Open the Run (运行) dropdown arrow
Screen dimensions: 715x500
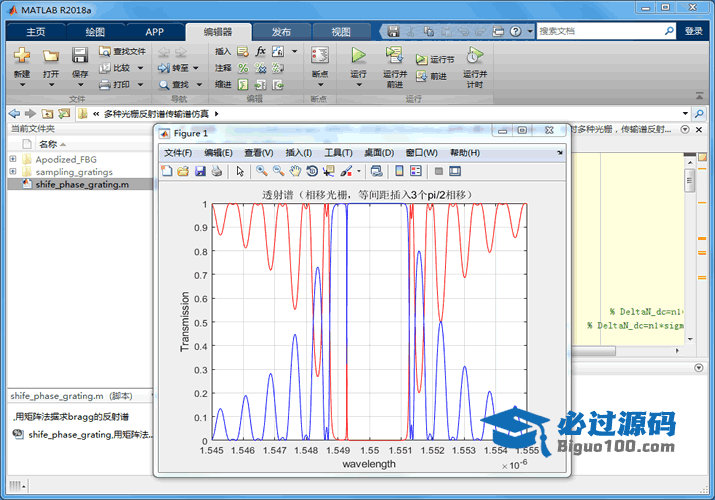click(x=358, y=85)
